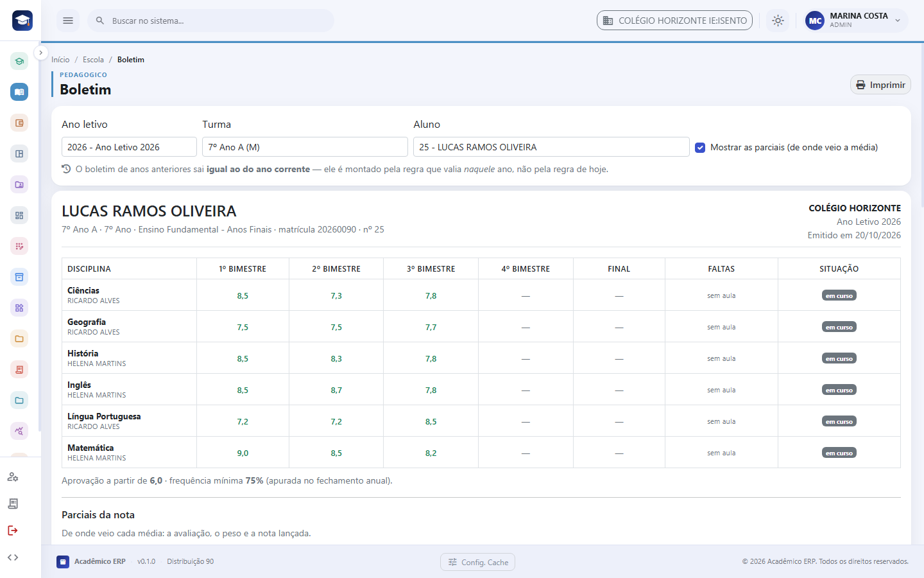Click the Língua Portuguesa 3º bimestre grade 8,5
Screen dimensions: 924x578
pyautogui.click(x=431, y=422)
